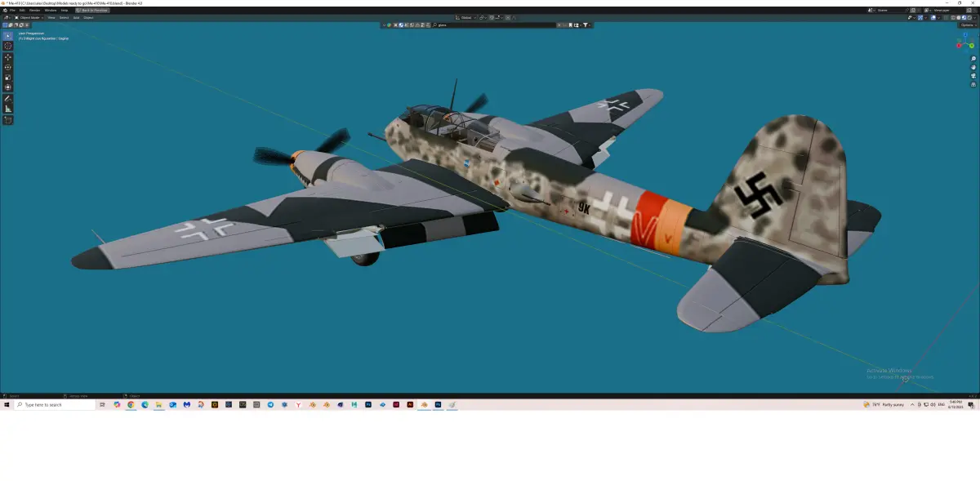The height and width of the screenshot is (481, 980).
Task: Expand the viewport shading options arrow
Action: click(974, 18)
